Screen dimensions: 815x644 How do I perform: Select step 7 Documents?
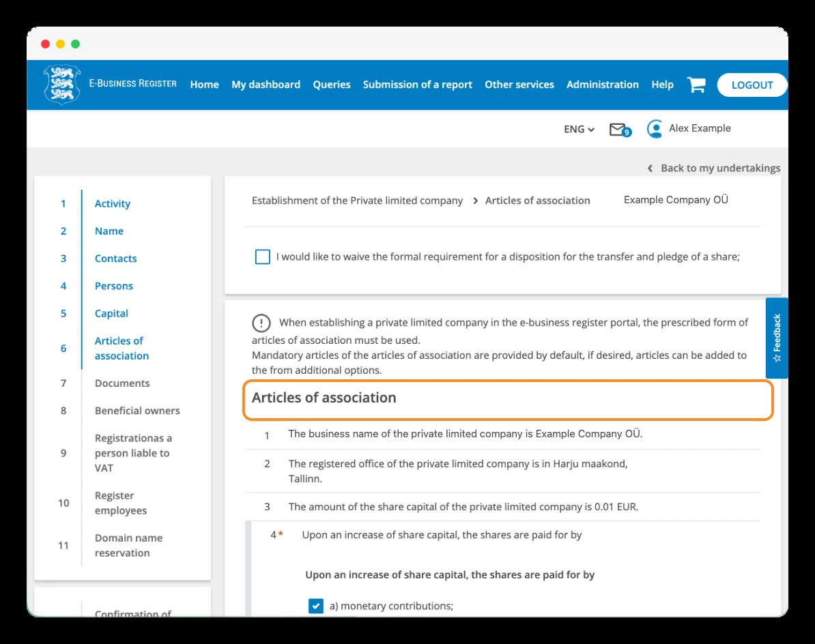pyautogui.click(x=122, y=383)
